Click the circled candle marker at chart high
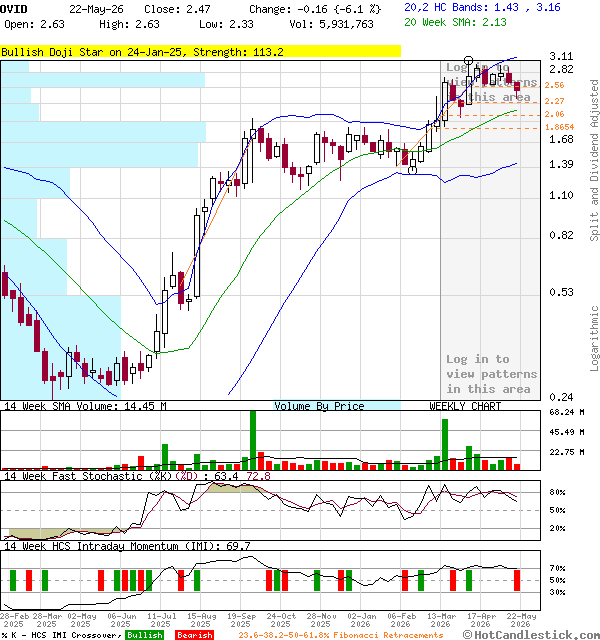 (469, 61)
